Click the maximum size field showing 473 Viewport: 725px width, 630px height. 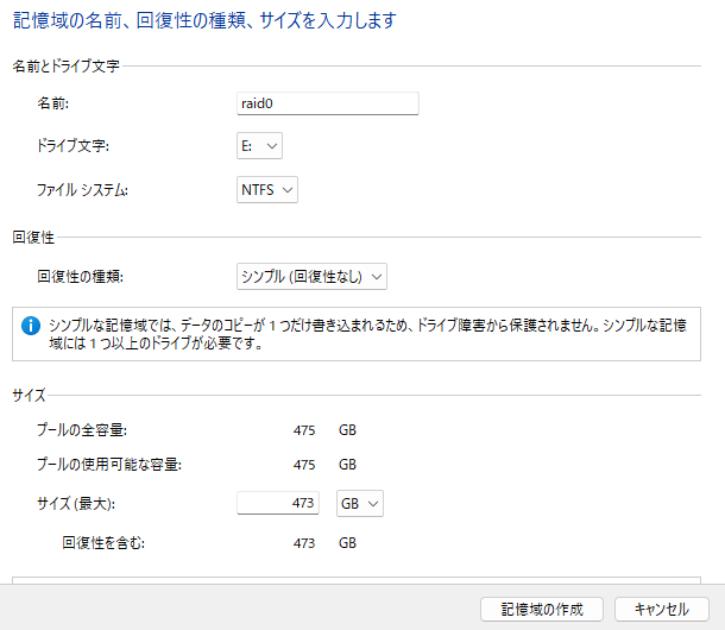(x=278, y=502)
